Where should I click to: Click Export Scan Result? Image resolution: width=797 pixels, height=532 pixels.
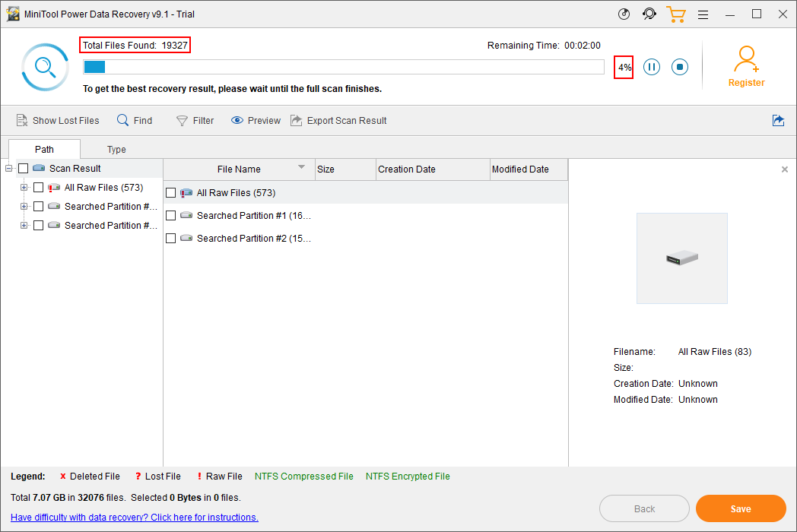pyautogui.click(x=338, y=120)
